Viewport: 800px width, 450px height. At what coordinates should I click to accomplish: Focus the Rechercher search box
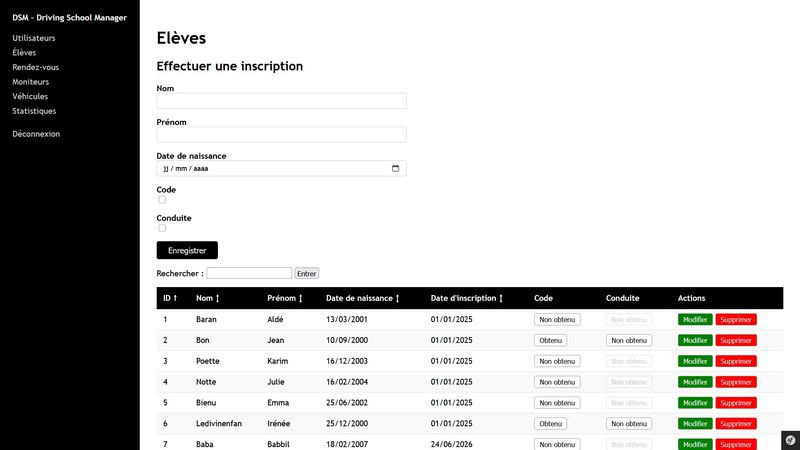249,273
